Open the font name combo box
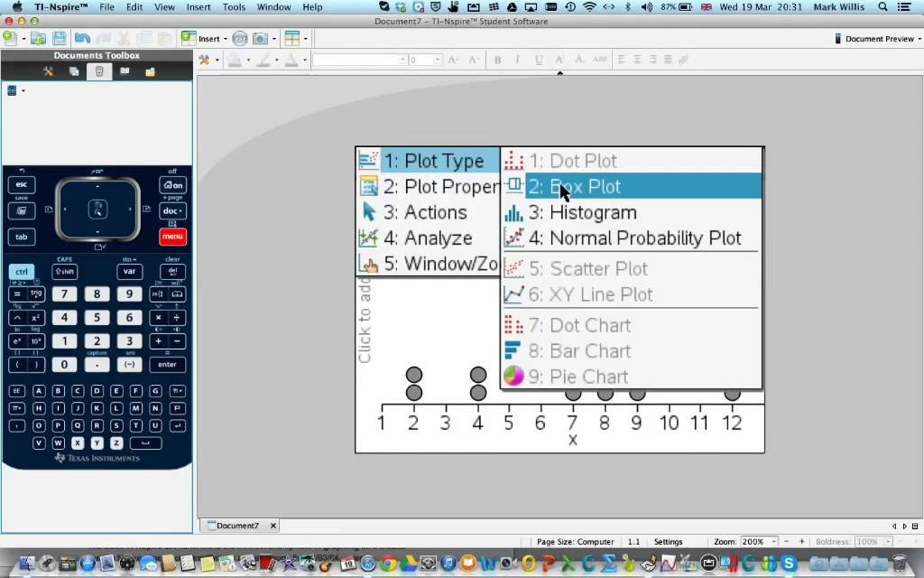Viewport: 924px width, 578px height. coord(359,60)
